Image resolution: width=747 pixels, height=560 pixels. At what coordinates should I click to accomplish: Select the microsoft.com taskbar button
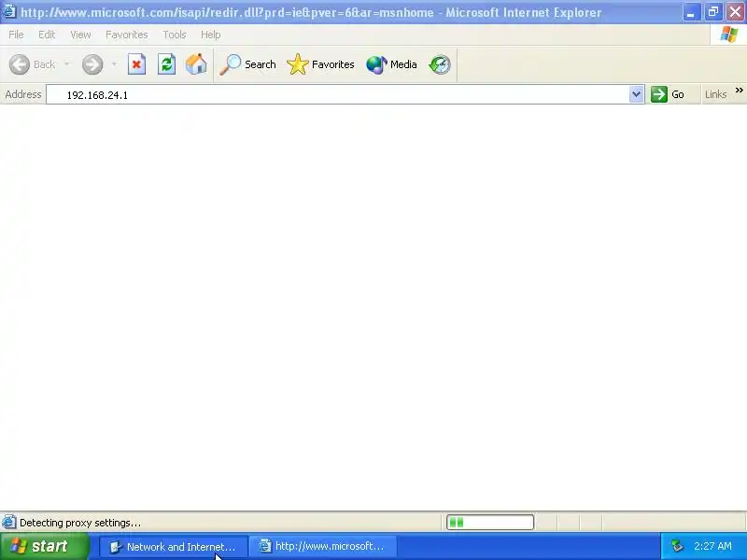point(323,547)
